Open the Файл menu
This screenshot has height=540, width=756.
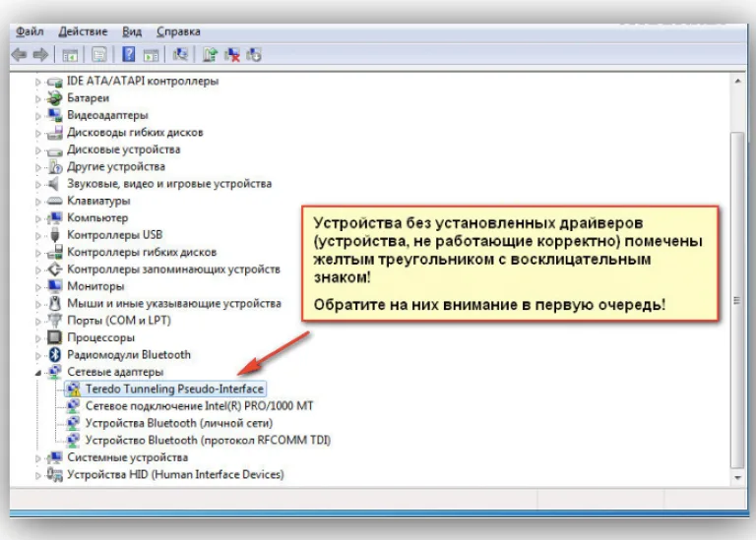[30, 31]
